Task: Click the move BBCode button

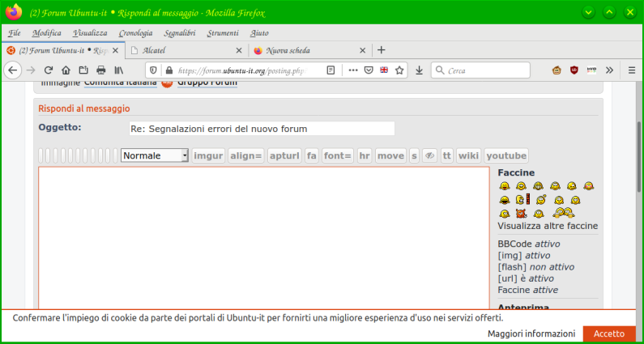Action: [390, 155]
